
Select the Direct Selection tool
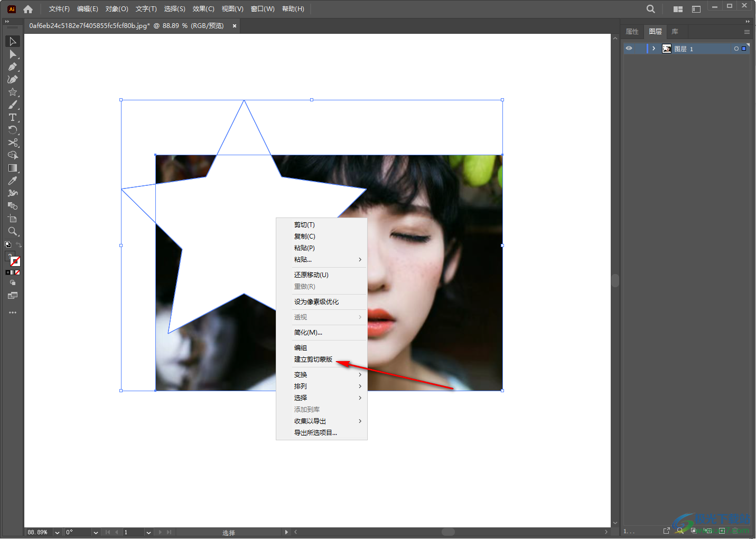[x=13, y=54]
